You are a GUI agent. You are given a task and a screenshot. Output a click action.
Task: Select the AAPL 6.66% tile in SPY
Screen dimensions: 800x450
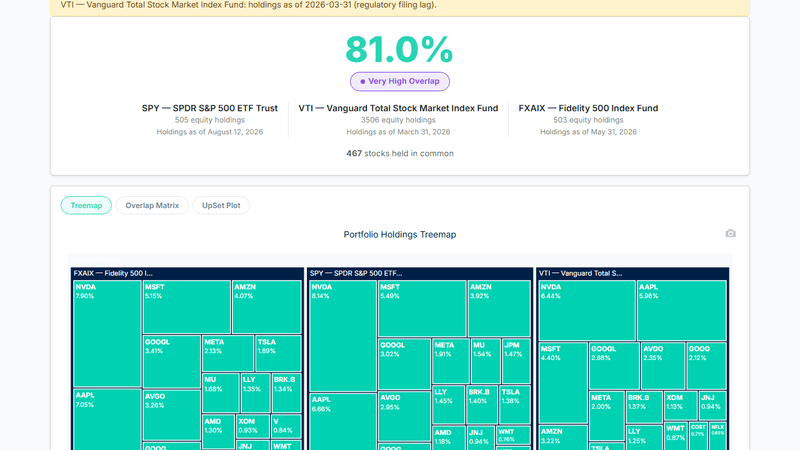[343, 422]
